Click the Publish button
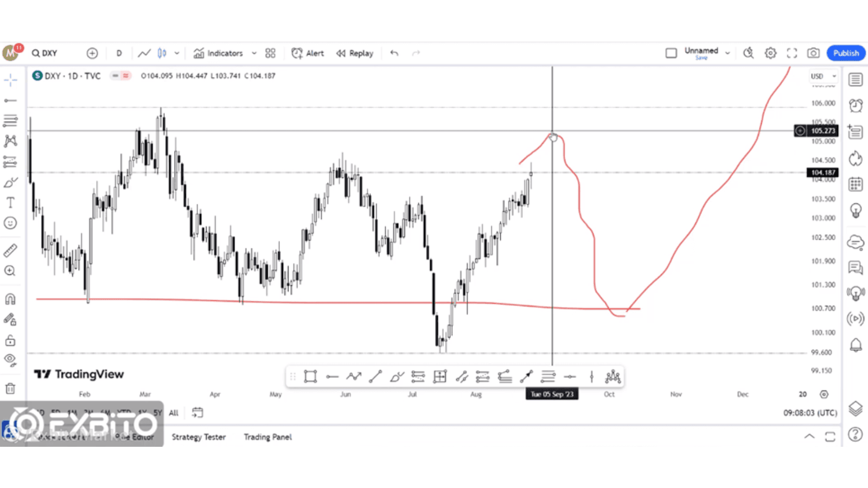 846,53
